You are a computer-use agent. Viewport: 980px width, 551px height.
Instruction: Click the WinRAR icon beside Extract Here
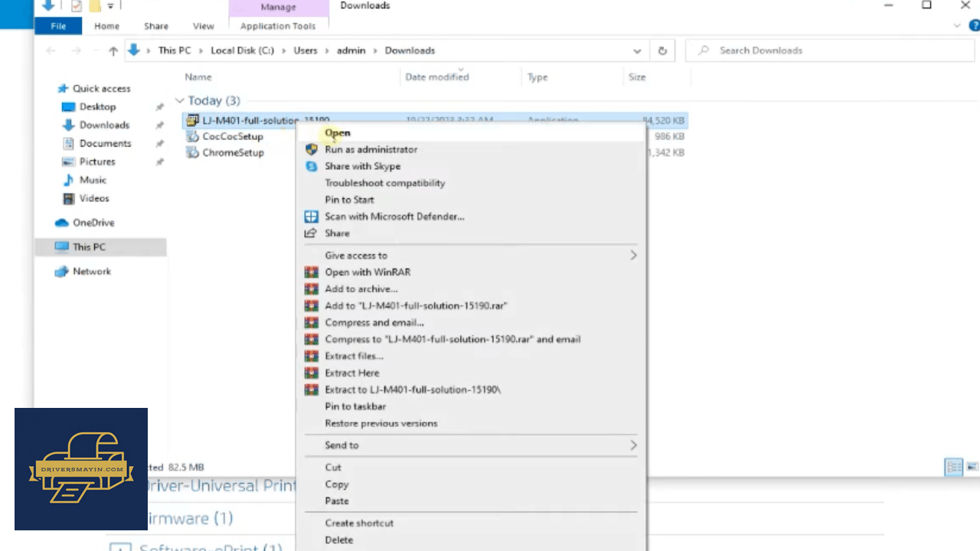click(311, 373)
